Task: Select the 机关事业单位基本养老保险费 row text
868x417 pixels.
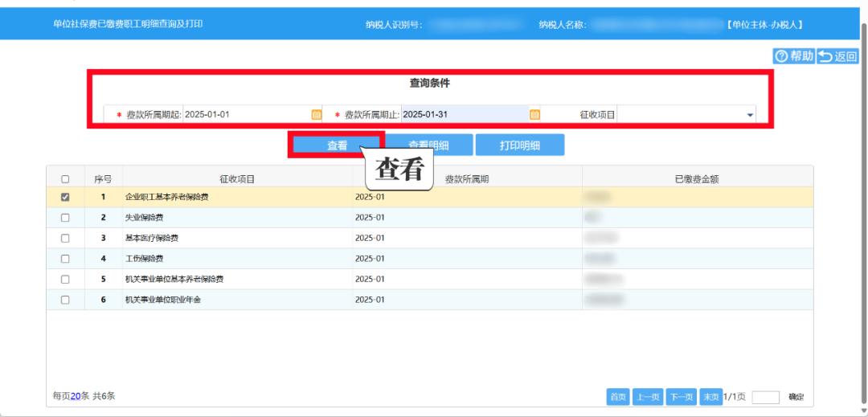Action: click(174, 280)
